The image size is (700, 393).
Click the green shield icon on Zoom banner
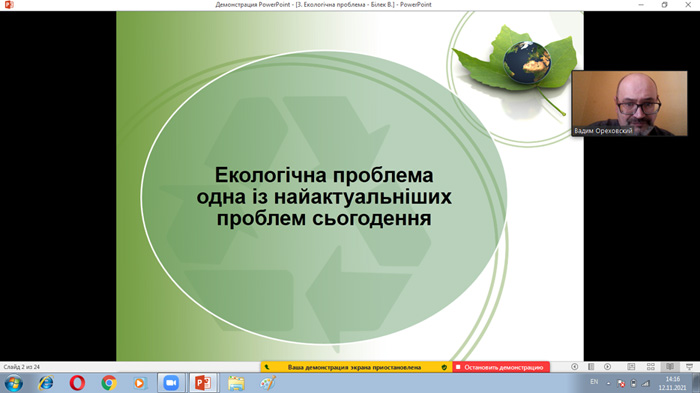click(444, 367)
